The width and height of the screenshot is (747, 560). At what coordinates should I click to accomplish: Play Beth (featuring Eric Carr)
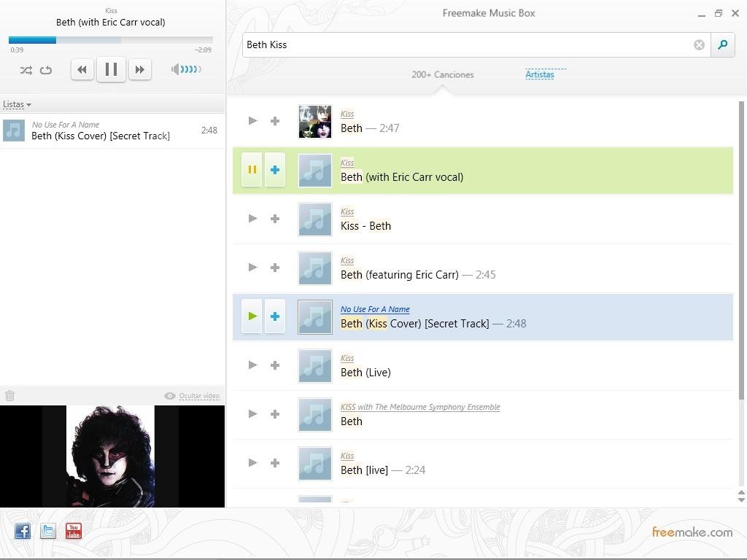point(253,267)
